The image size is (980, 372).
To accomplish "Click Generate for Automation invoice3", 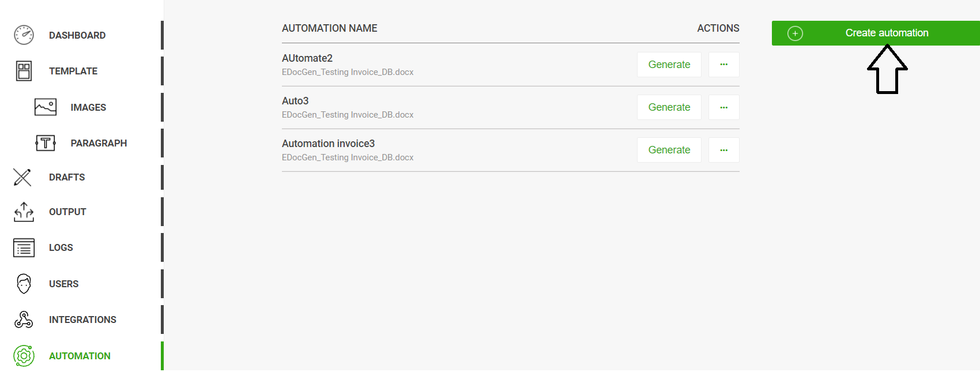I will pos(669,149).
